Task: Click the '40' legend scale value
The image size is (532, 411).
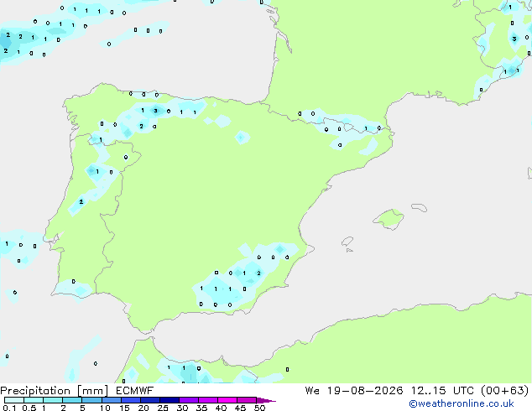Action: [x=221, y=408]
